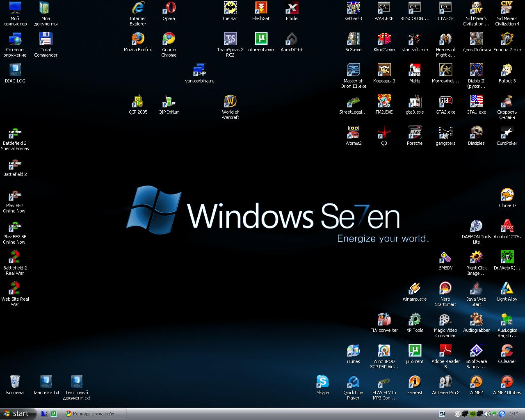Select the iTunes icon
This screenshot has width=525, height=420.
pyautogui.click(x=353, y=351)
